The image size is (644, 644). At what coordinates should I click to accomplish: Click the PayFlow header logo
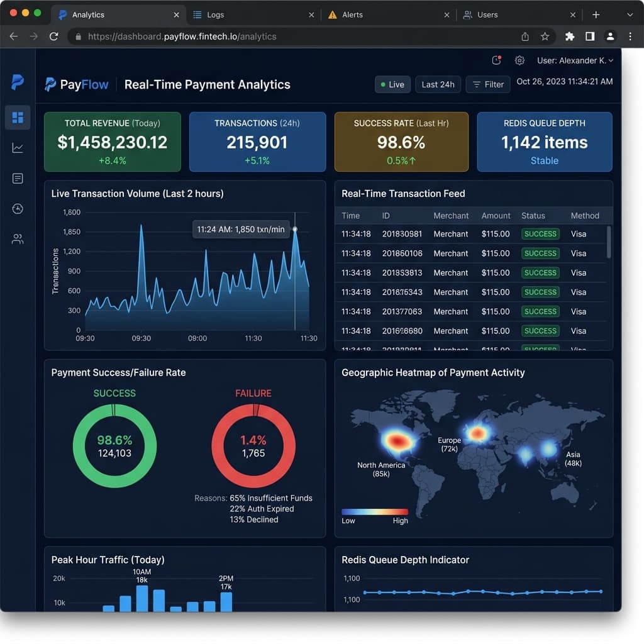click(x=76, y=85)
